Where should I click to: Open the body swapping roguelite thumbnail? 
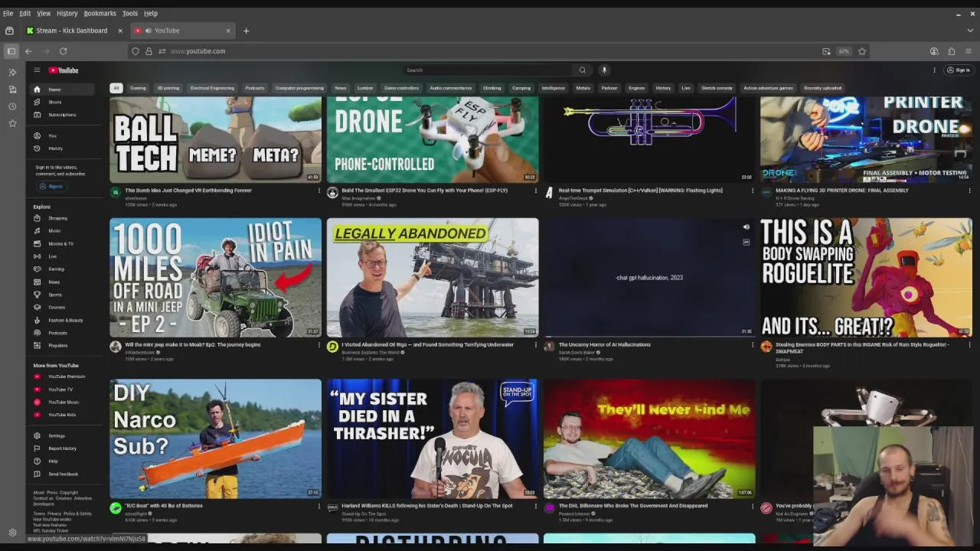[x=866, y=278]
